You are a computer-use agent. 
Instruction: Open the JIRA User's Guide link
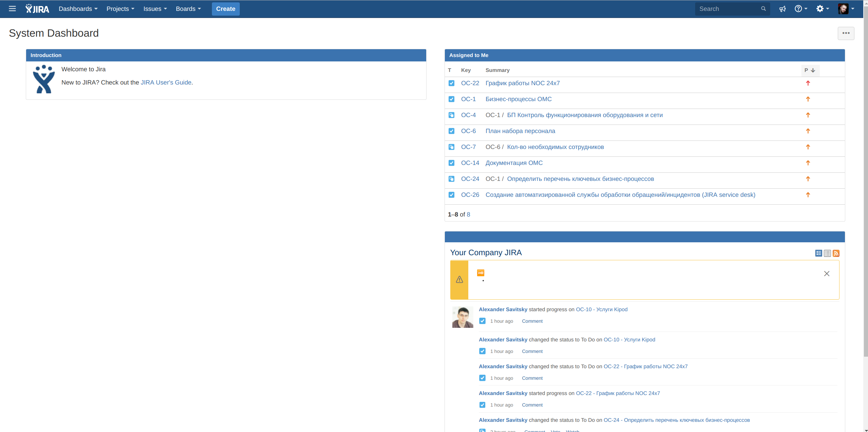pyautogui.click(x=166, y=82)
